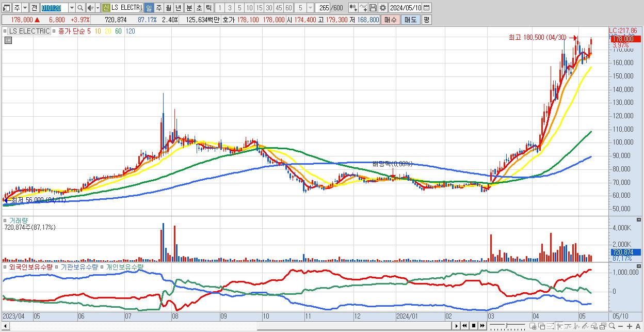Toggle the 외국인보유수량 indicator marker
This screenshot has width=644, height=332.
point(6,267)
